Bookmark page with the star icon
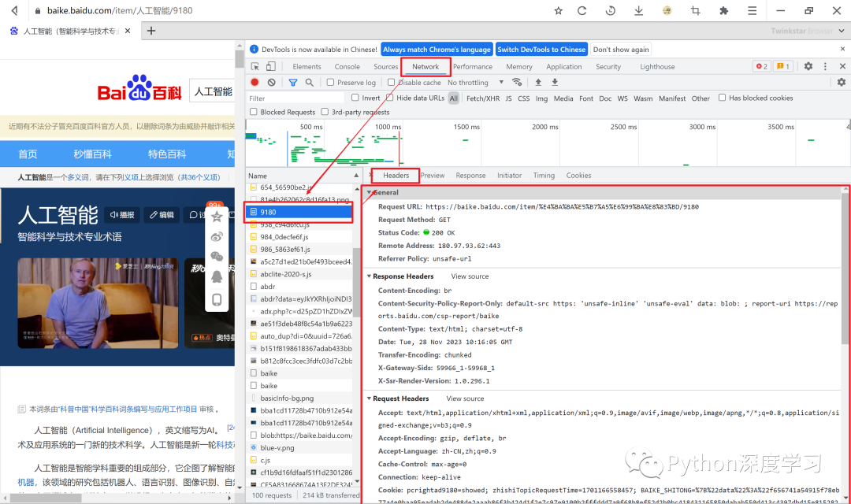The image size is (851, 504). (558, 10)
